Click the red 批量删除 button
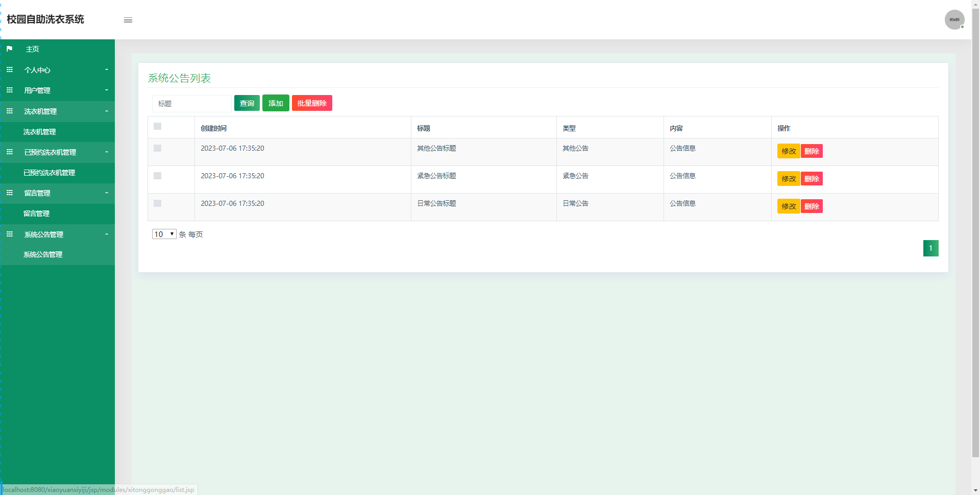980x495 pixels. click(312, 103)
